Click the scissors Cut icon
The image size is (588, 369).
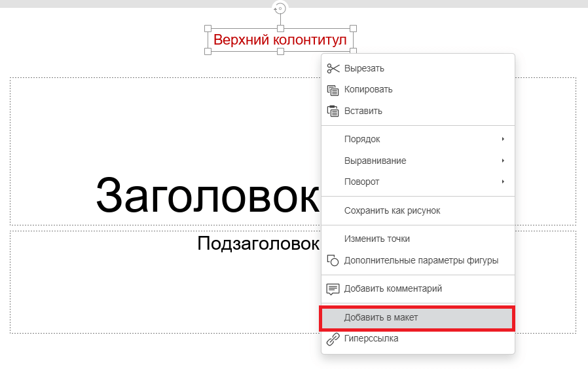(x=333, y=68)
